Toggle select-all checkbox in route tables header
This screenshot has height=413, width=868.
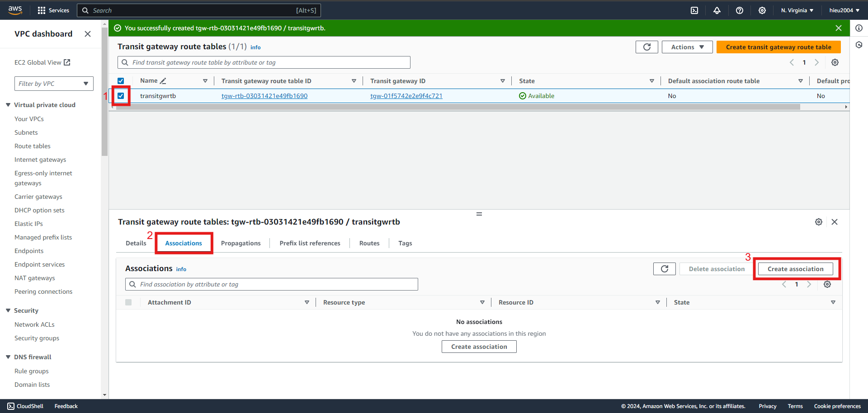(x=121, y=81)
